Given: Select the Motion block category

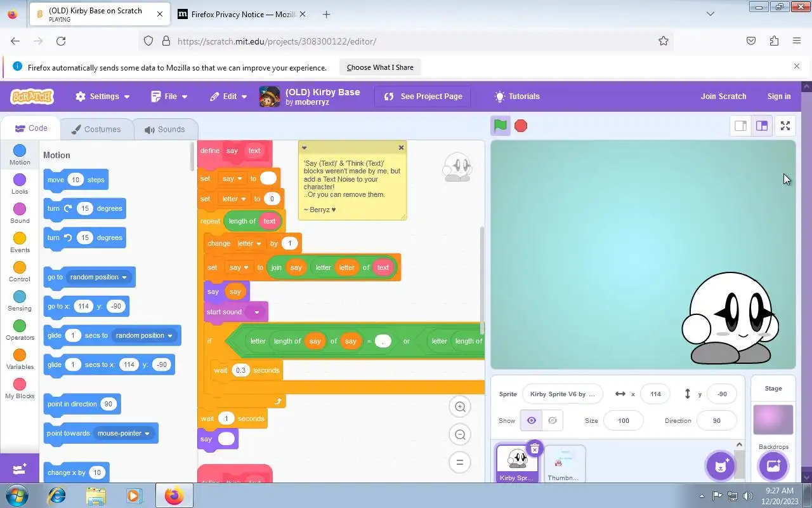Looking at the screenshot, I should 20,155.
